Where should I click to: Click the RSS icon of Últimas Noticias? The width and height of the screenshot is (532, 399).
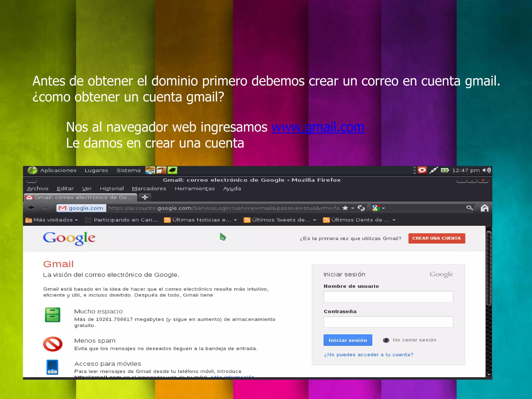(167, 220)
